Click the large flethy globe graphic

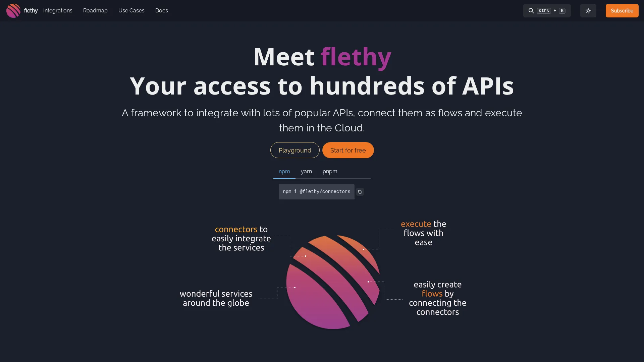pyautogui.click(x=333, y=282)
